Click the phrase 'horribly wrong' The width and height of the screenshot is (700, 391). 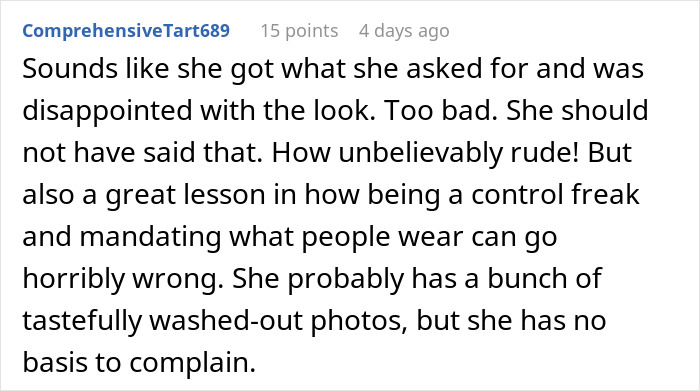pyautogui.click(x=121, y=279)
